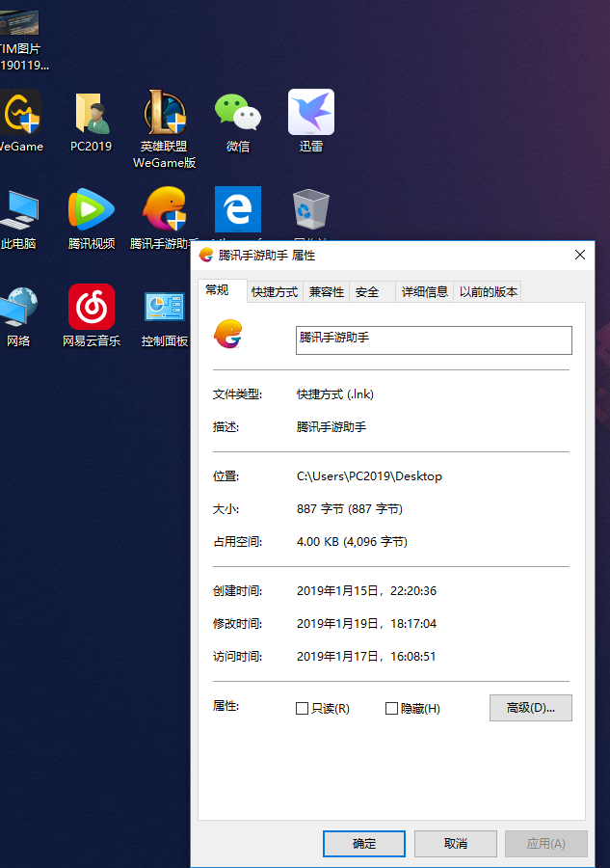This screenshot has width=610, height=868.
Task: Confirm with the 确定 button
Action: (364, 844)
